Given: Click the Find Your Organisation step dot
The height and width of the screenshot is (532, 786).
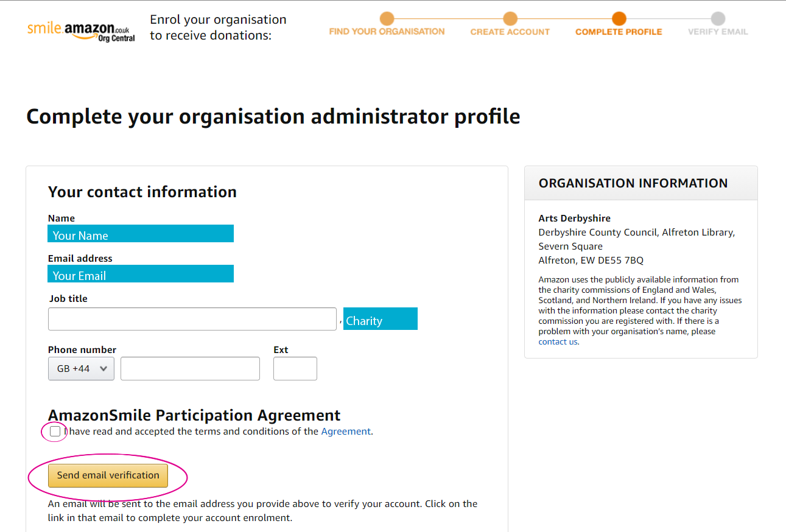Looking at the screenshot, I should (x=387, y=19).
